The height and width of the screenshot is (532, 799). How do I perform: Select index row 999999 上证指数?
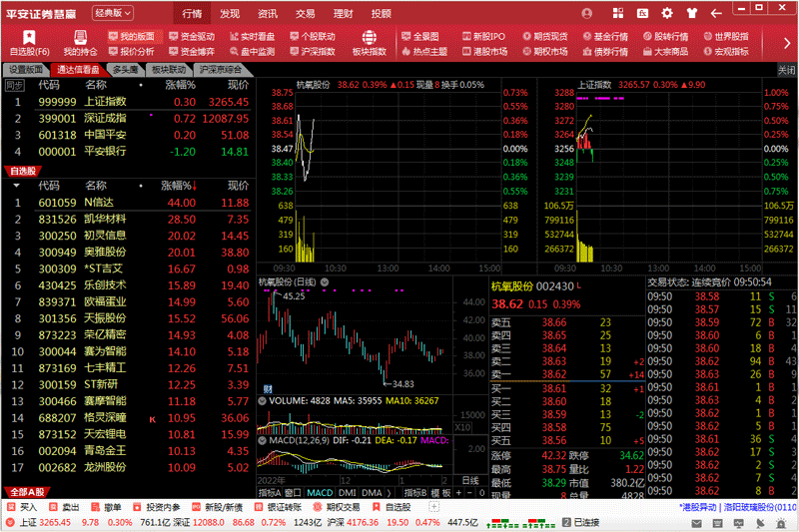pyautogui.click(x=129, y=102)
